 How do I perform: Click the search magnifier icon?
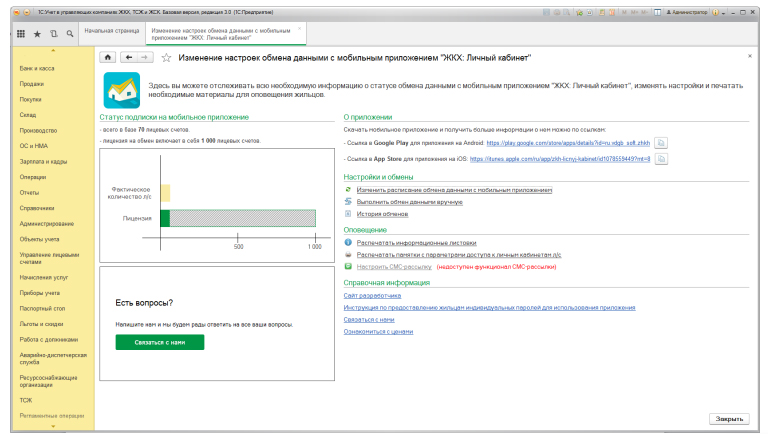pos(69,33)
